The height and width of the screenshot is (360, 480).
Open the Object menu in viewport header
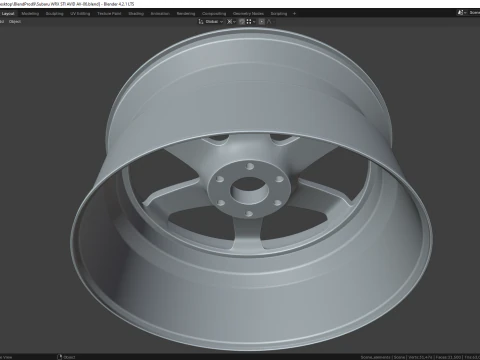pyautogui.click(x=15, y=21)
